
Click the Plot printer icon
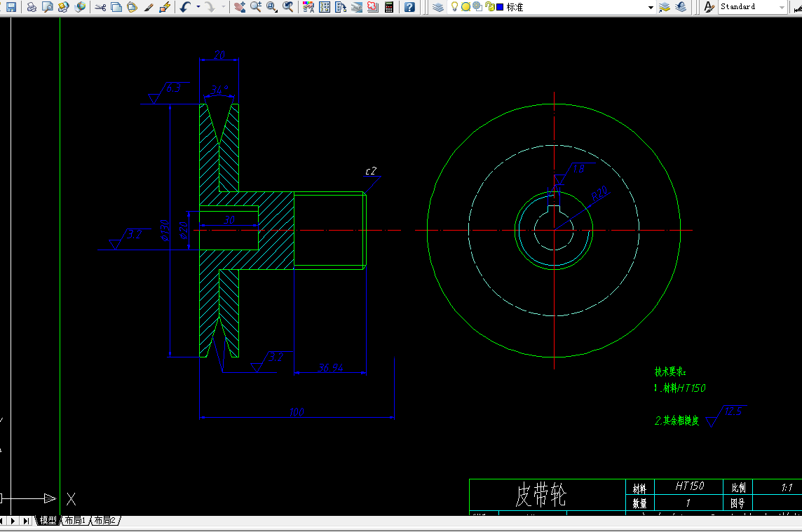click(x=32, y=6)
